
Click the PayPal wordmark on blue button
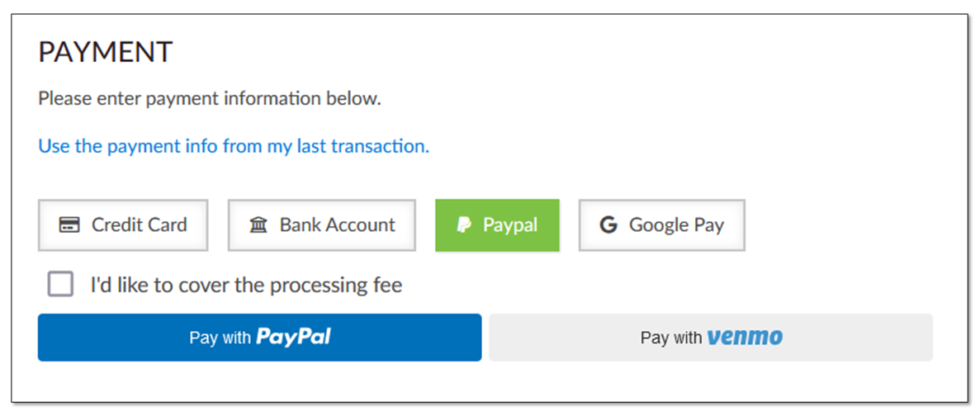(x=293, y=338)
